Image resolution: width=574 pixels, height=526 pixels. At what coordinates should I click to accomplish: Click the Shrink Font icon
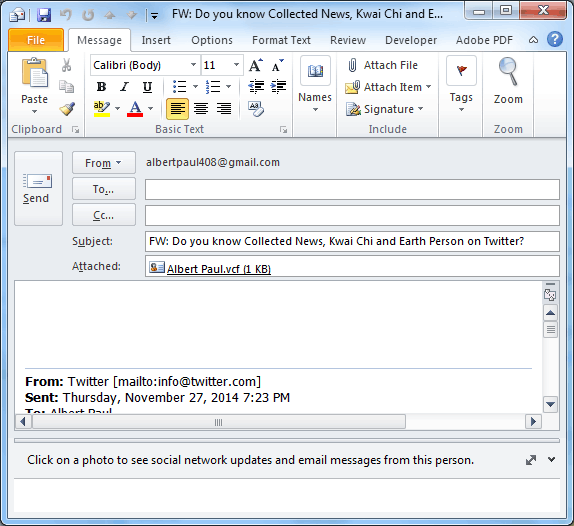pyautogui.click(x=278, y=65)
